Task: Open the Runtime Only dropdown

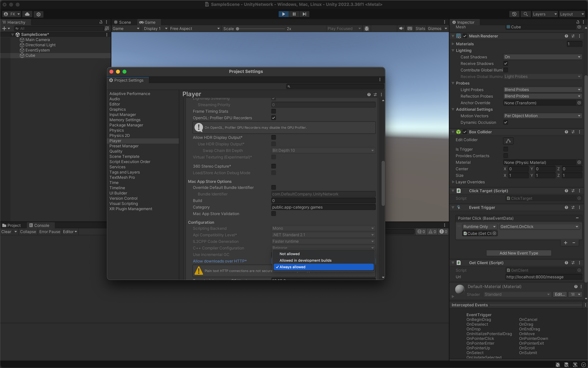Action: click(x=480, y=227)
